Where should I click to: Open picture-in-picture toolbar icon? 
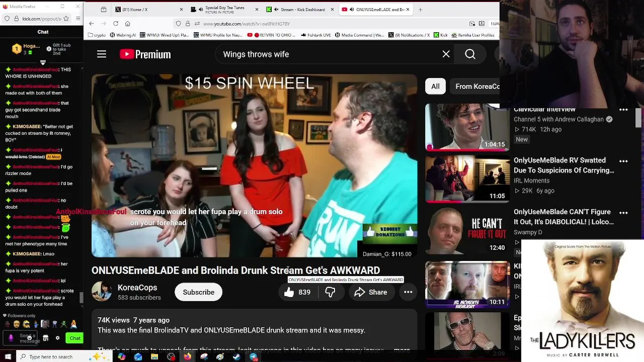click(472, 24)
